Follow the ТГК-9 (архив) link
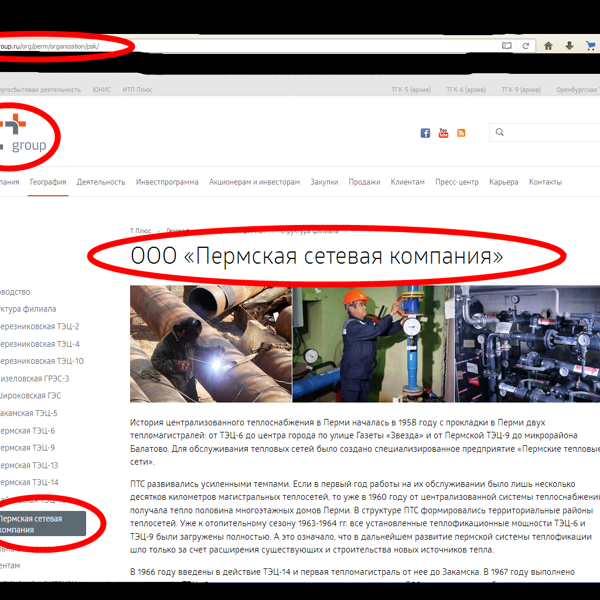 point(521,90)
